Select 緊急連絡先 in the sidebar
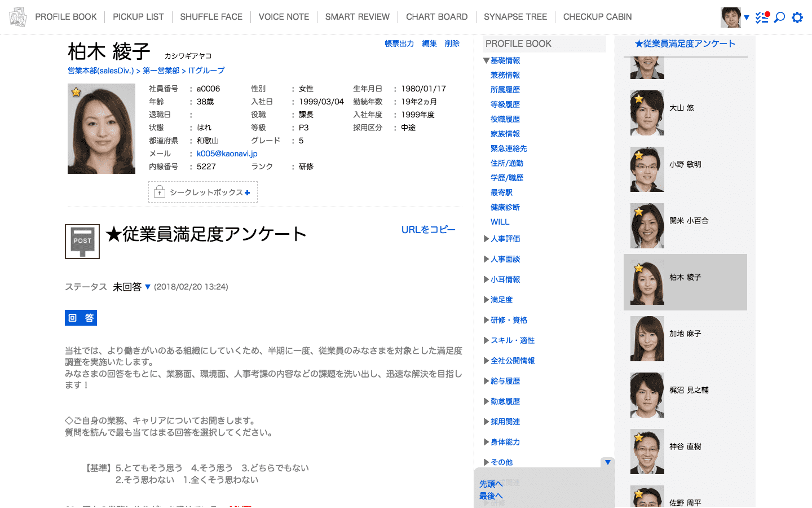The image size is (812, 508). point(509,148)
